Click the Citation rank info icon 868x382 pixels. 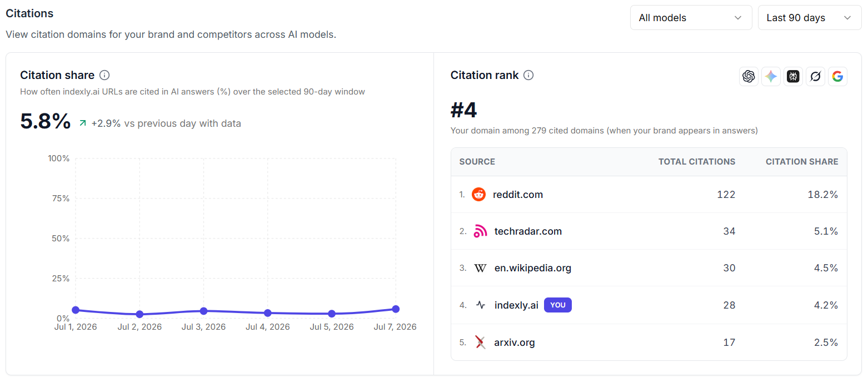(528, 75)
